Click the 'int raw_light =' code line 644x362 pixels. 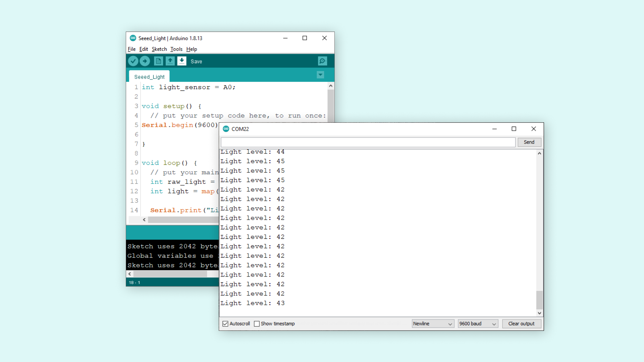coord(182,182)
